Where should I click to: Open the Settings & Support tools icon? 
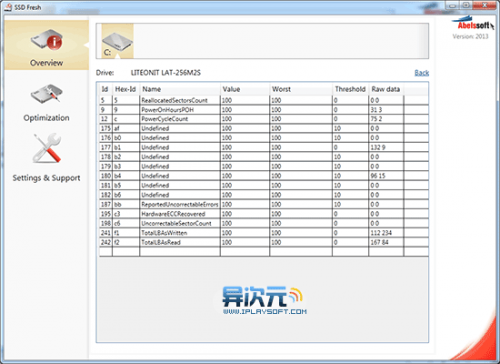click(x=47, y=149)
